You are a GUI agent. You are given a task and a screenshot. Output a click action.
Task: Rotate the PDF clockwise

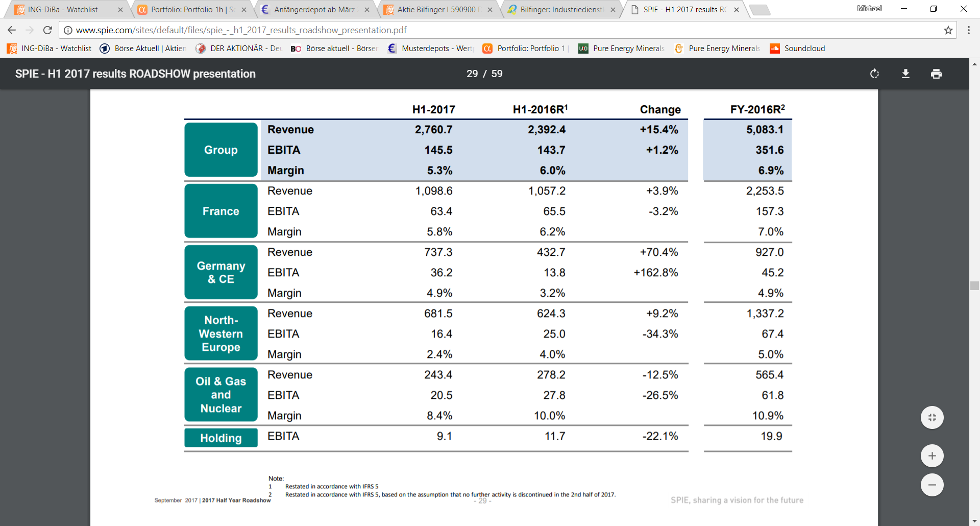pos(874,74)
